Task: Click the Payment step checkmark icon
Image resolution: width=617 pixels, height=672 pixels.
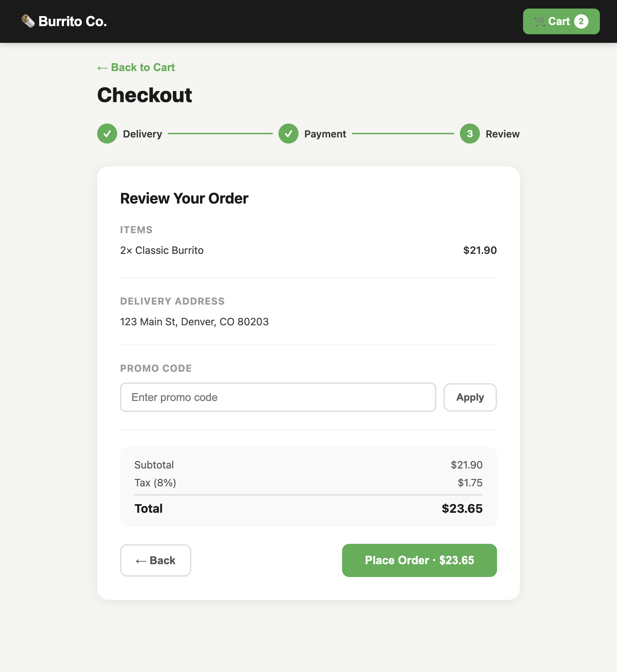Action: (x=289, y=134)
